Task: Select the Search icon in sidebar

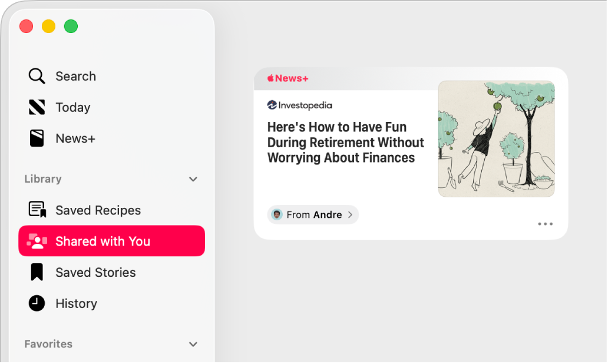Action: [36, 76]
